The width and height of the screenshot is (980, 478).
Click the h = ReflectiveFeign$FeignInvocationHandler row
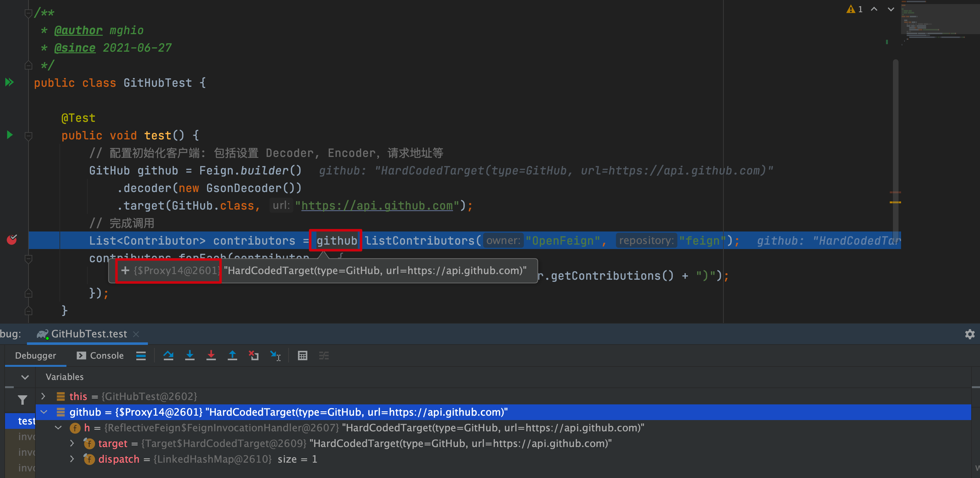pos(503,428)
